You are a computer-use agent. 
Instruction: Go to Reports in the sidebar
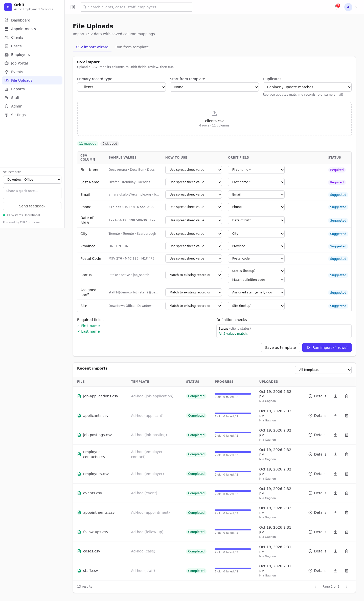(32, 89)
